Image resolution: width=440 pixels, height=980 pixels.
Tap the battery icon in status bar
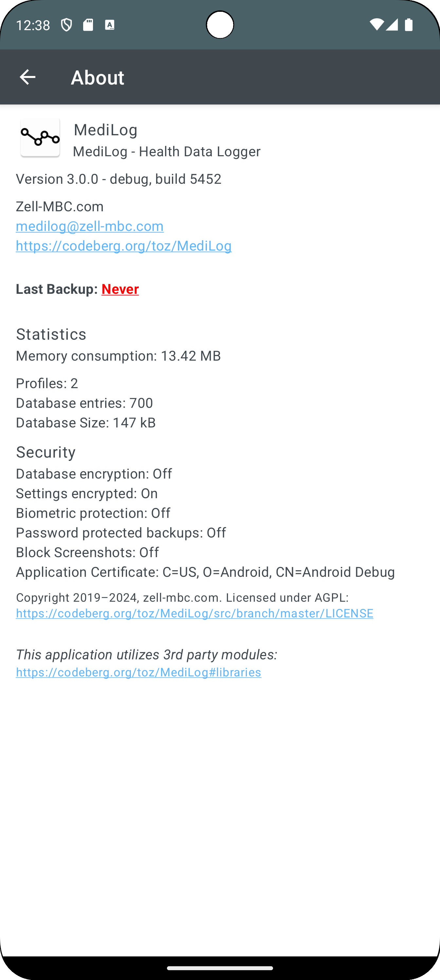409,25
